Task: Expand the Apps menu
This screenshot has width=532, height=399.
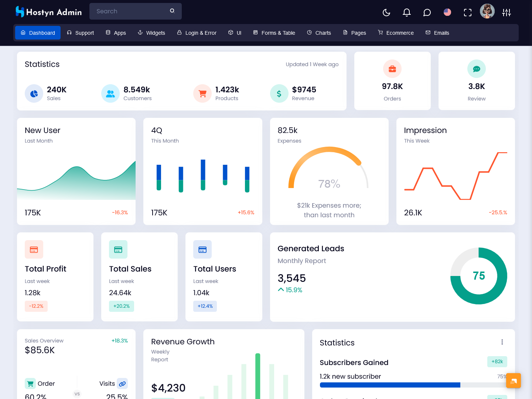Action: tap(116, 33)
